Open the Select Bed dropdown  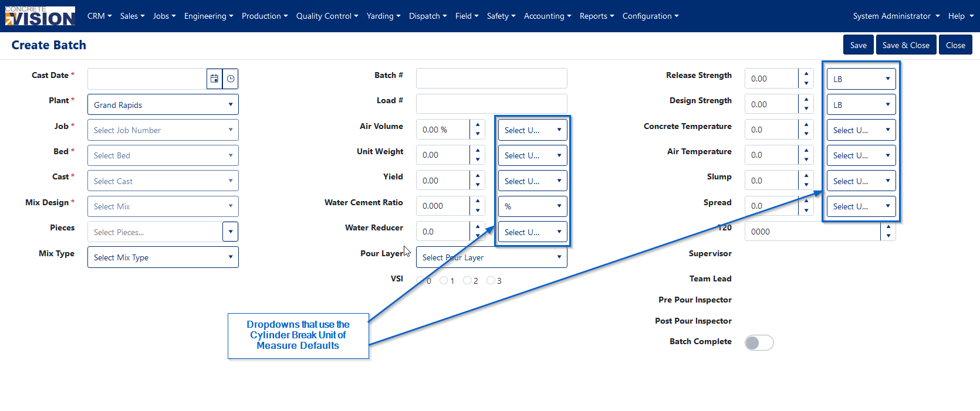(163, 155)
